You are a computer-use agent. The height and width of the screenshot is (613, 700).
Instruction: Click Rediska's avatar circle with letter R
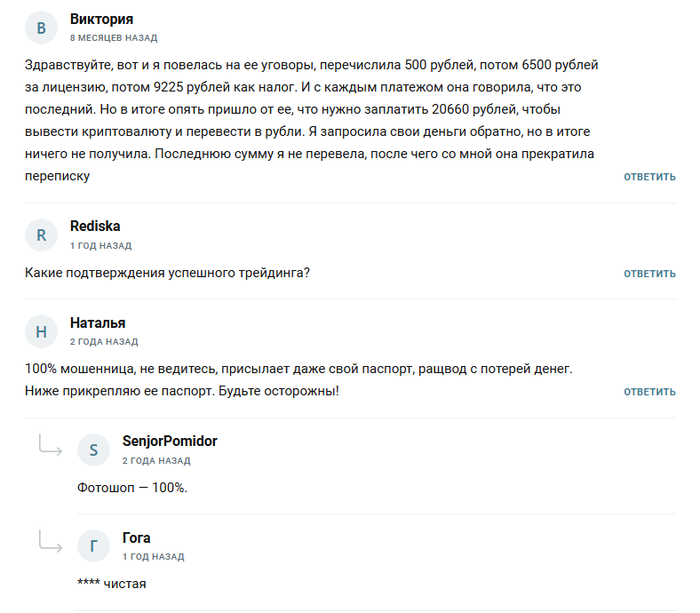click(41, 235)
